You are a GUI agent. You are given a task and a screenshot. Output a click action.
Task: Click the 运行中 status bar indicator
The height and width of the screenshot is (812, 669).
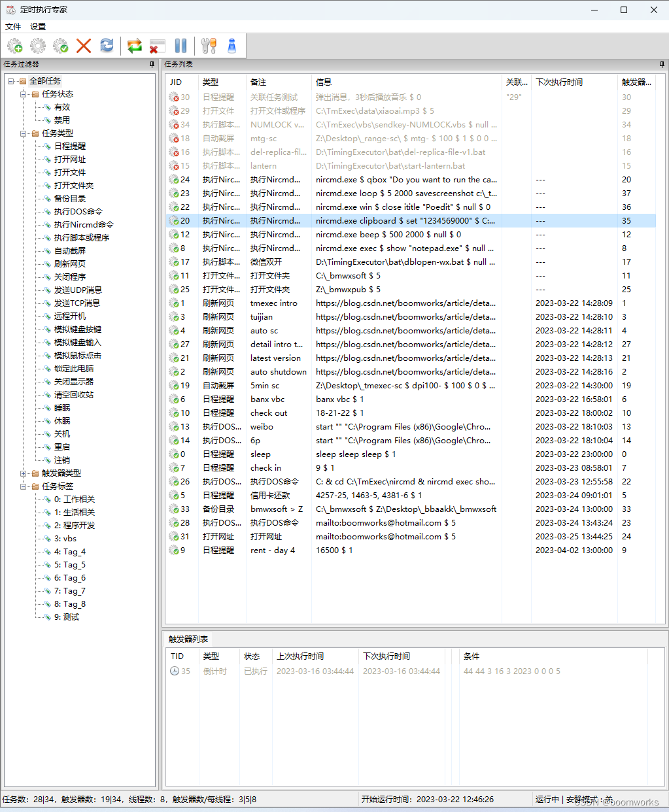click(x=547, y=800)
